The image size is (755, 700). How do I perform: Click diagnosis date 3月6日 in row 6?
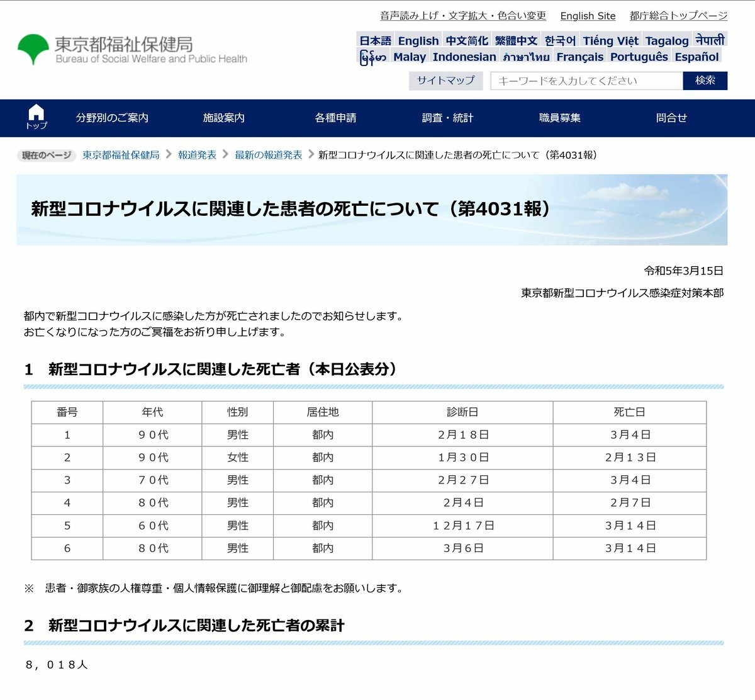click(463, 548)
